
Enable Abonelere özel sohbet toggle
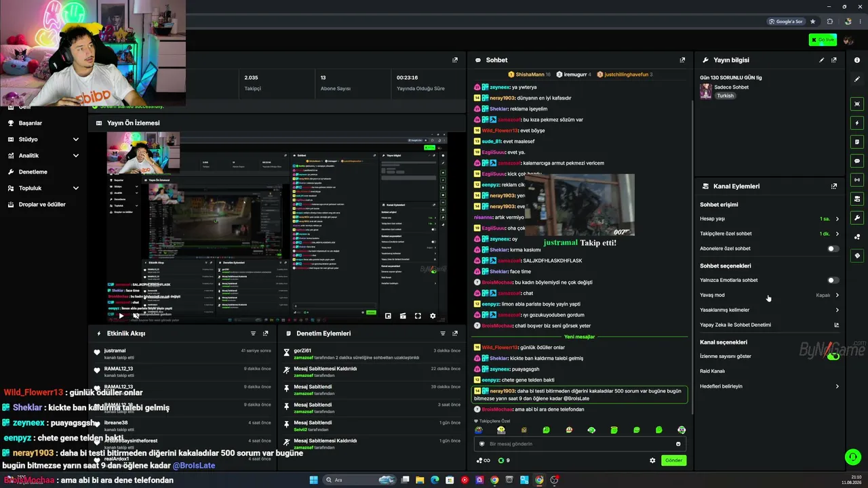coord(833,249)
